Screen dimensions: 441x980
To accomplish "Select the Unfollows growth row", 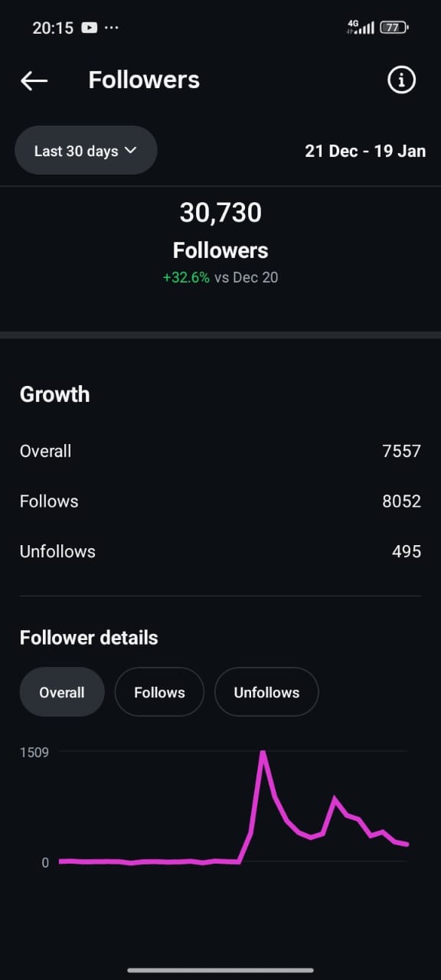I will (220, 551).
